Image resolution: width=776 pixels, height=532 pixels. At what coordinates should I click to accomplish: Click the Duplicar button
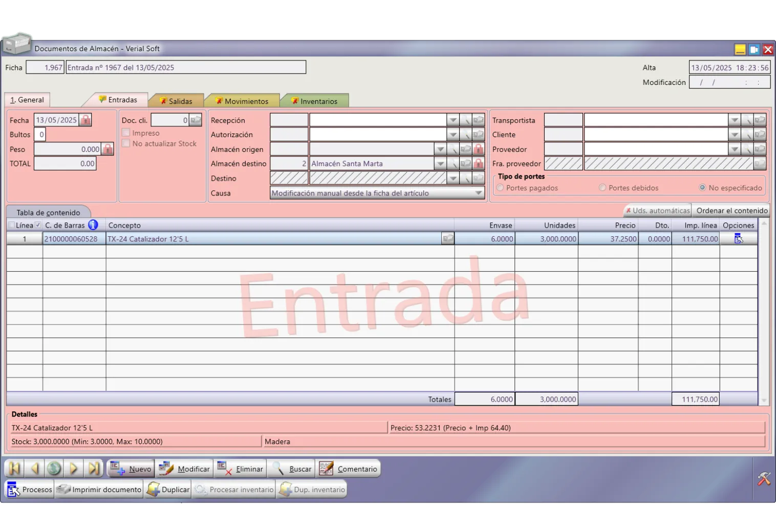coord(168,490)
